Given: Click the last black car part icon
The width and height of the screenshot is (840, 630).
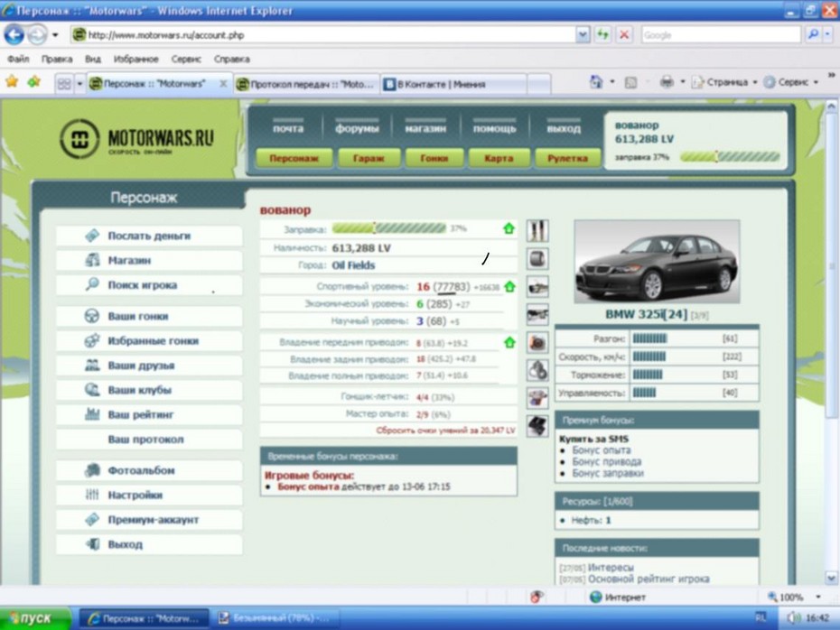Looking at the screenshot, I should point(537,426).
